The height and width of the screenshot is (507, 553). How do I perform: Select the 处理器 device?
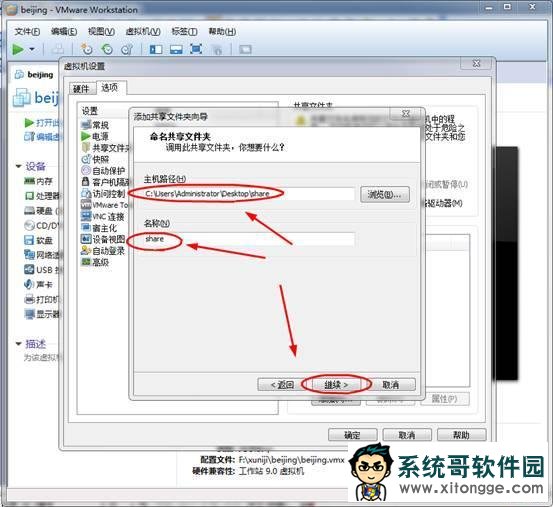coord(42,196)
